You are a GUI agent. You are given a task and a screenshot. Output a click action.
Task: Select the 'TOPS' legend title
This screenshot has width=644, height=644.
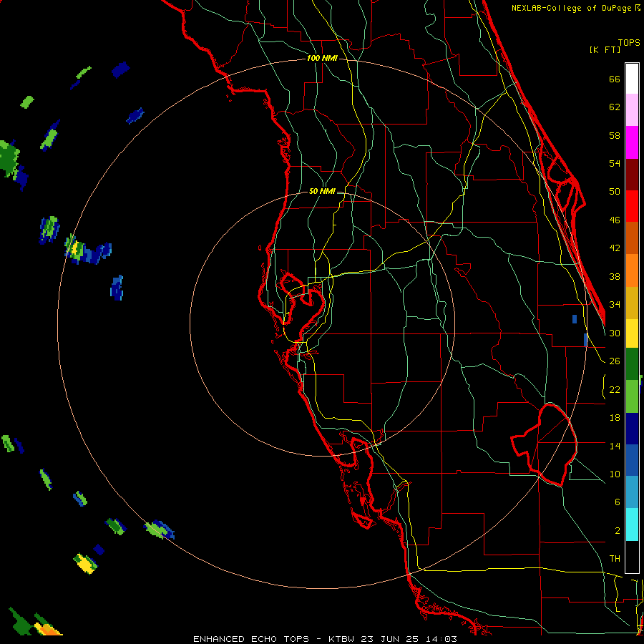click(x=629, y=42)
